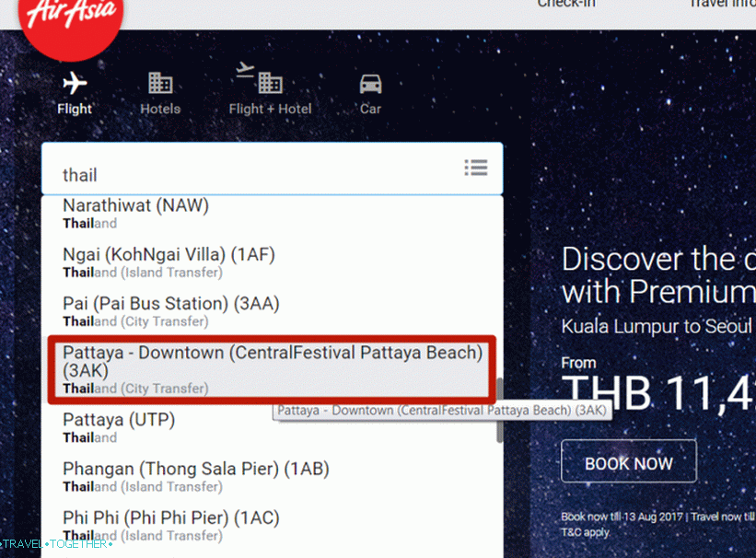Switch to the Flight + Hotel tab label
Viewport: 756px width, 558px height.
(270, 109)
